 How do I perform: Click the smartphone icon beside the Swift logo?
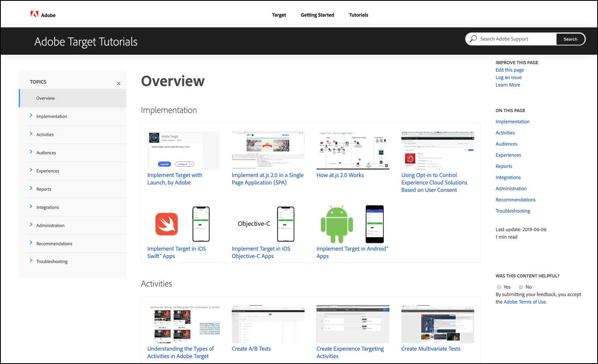coord(201,224)
